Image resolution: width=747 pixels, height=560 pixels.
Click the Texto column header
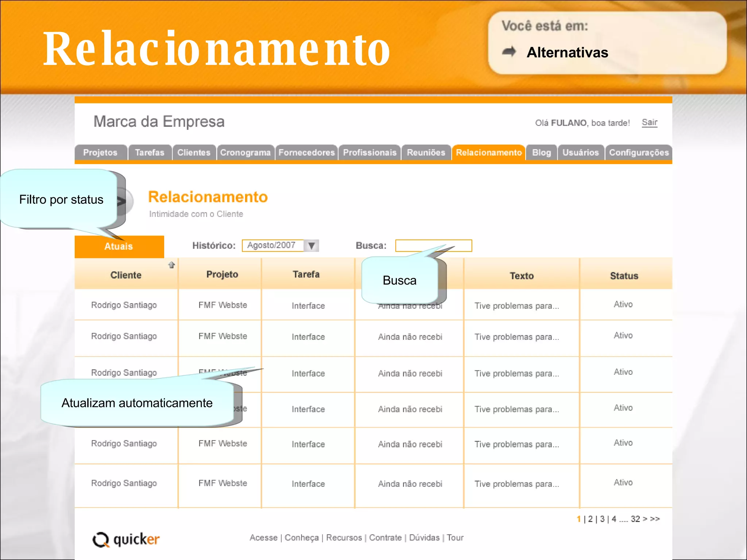click(522, 276)
